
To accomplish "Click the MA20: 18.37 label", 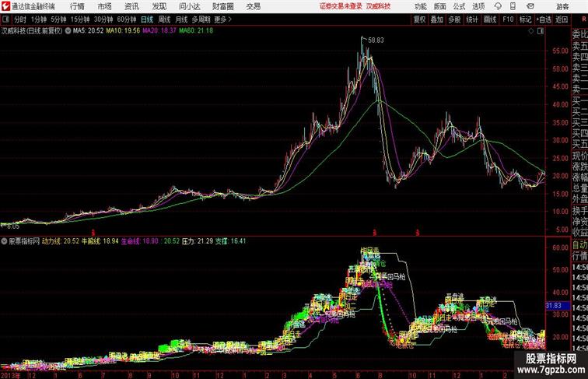I will tap(159, 31).
